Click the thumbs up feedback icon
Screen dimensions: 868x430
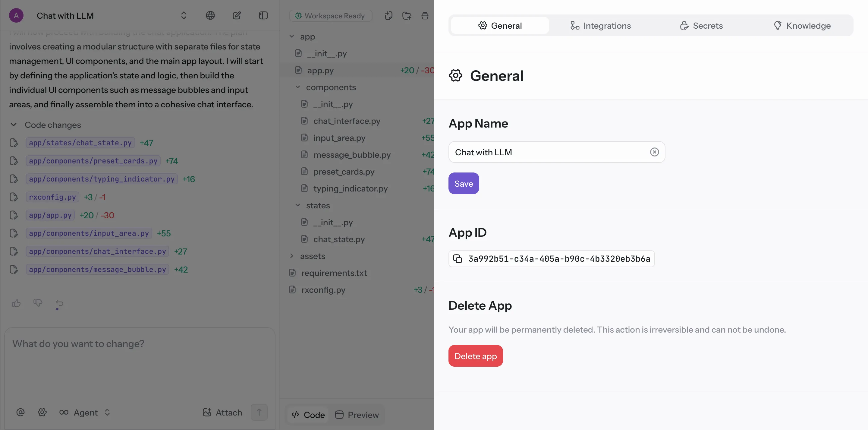16,303
